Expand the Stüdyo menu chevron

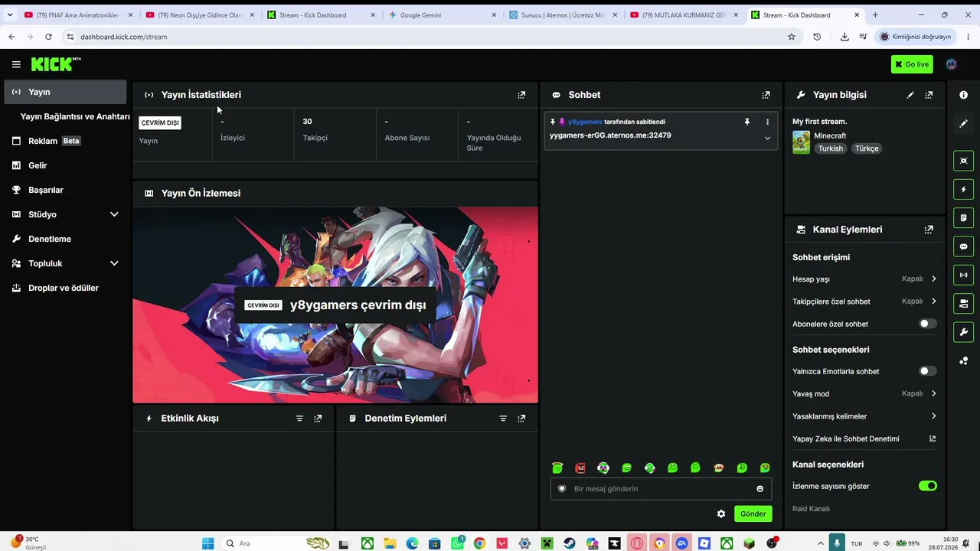pos(114,214)
